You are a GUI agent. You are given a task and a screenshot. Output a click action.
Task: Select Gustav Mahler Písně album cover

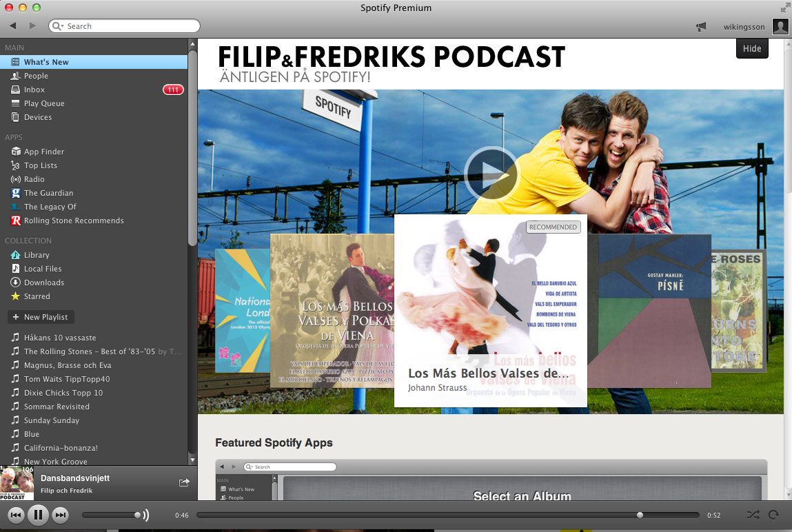click(x=649, y=311)
